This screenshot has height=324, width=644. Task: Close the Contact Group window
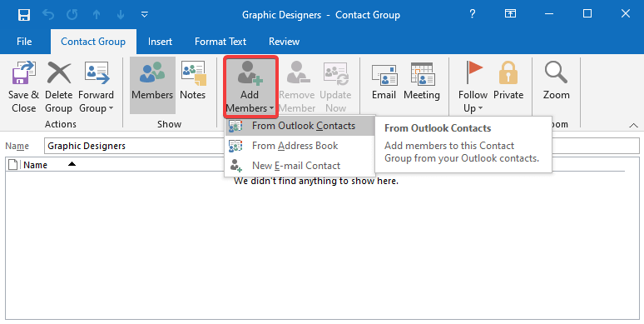point(626,14)
